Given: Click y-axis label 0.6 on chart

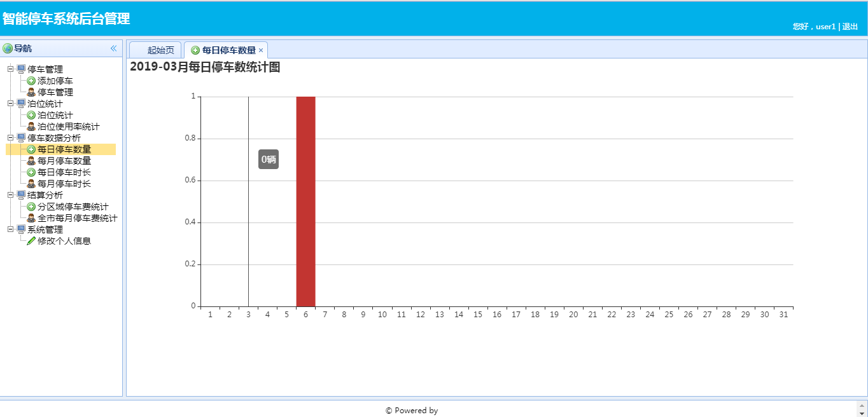Looking at the screenshot, I should coord(190,181).
